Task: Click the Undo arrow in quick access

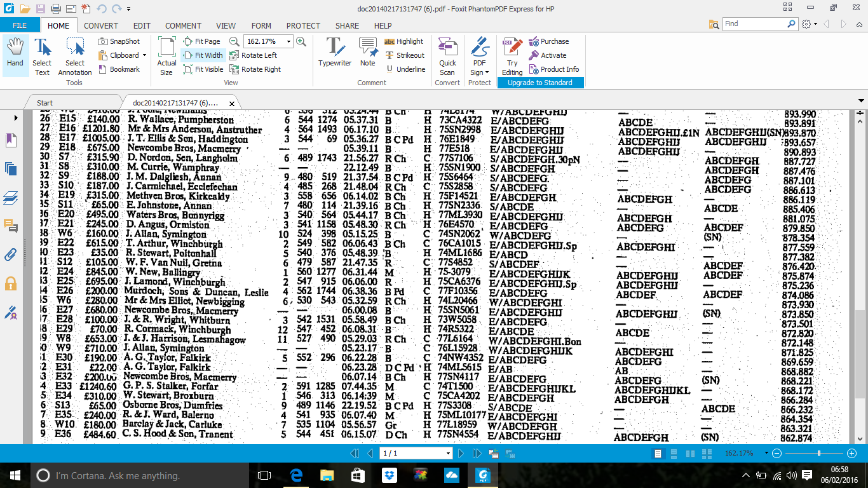Action: pyautogui.click(x=102, y=8)
